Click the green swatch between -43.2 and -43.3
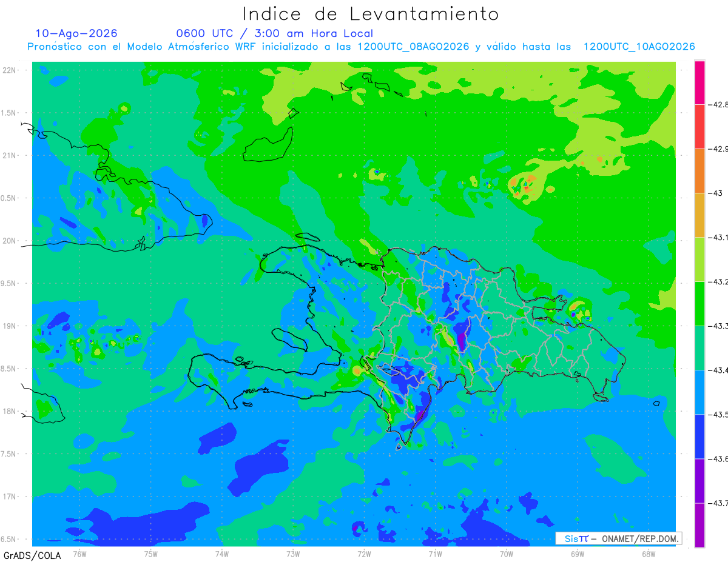Viewport: 728px width, 562px height. coord(699,304)
